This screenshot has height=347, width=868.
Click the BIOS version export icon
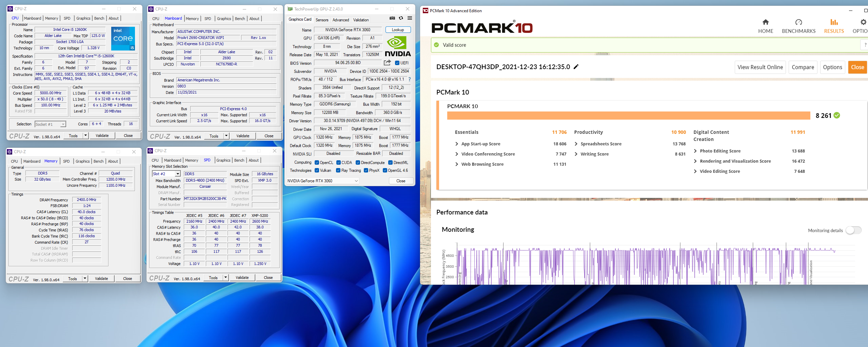[x=387, y=63]
